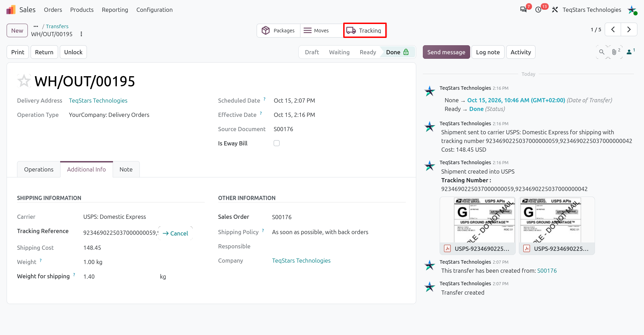
Task: Open Moves smart button
Action: coord(322,31)
